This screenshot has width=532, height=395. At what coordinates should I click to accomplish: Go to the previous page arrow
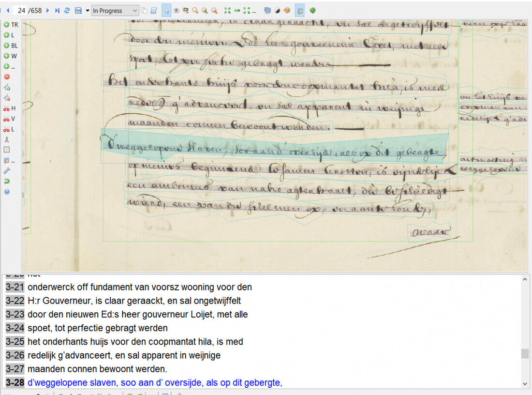click(7, 11)
